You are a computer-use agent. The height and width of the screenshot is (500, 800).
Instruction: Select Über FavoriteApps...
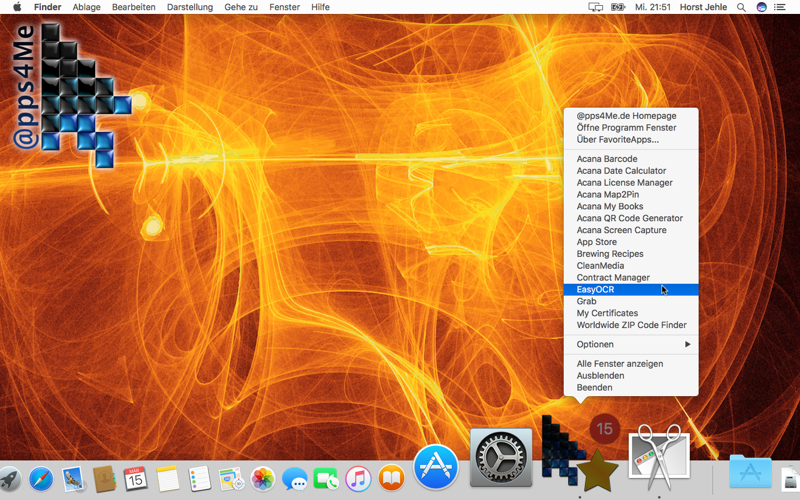(x=631, y=139)
